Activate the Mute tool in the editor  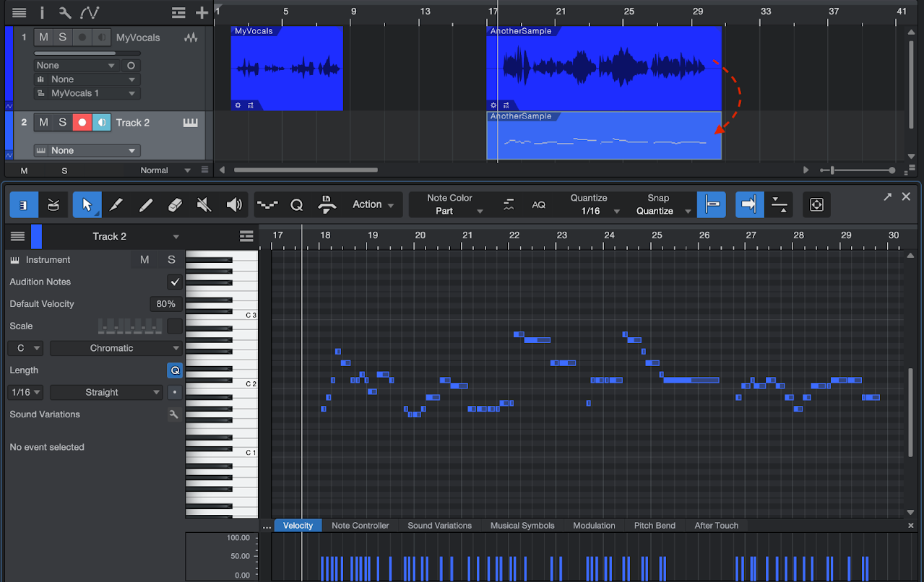click(x=204, y=204)
